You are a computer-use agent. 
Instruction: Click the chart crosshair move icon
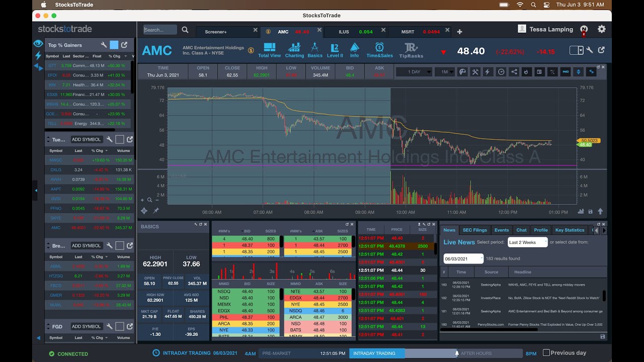pos(144,211)
